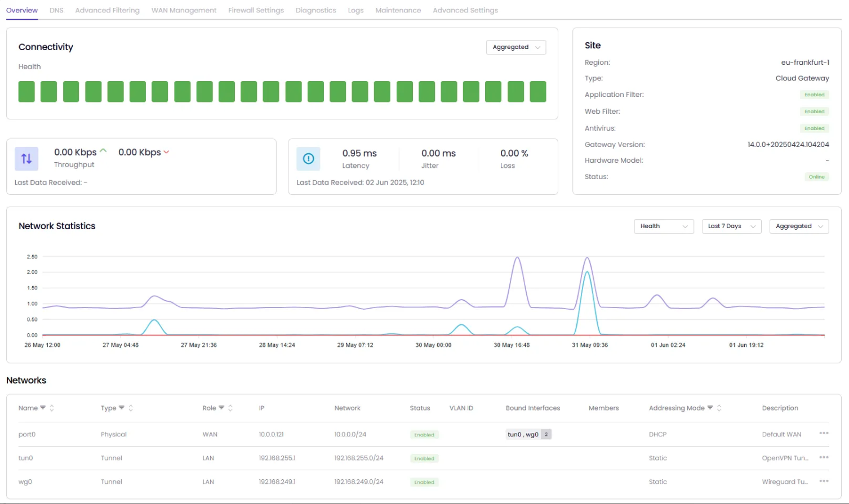The image size is (849, 504).
Task: Click the sort arrows on Addressing Mode column
Action: 719,408
